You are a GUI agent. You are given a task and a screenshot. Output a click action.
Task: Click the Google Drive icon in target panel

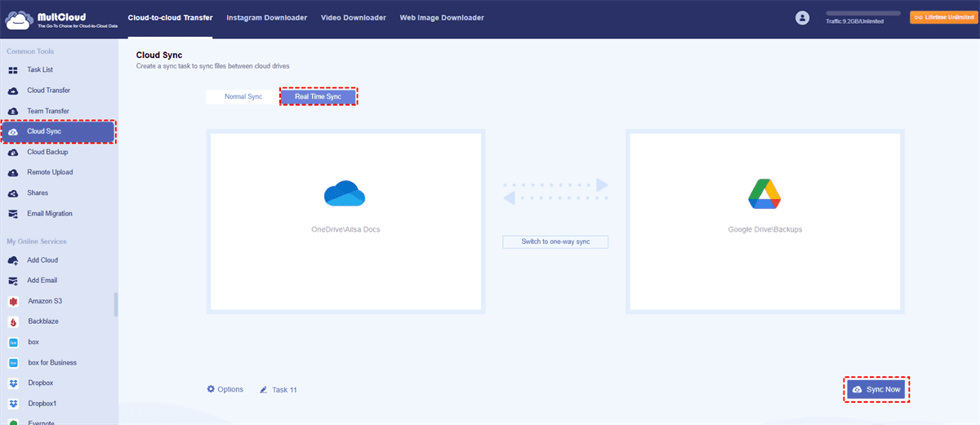764,193
